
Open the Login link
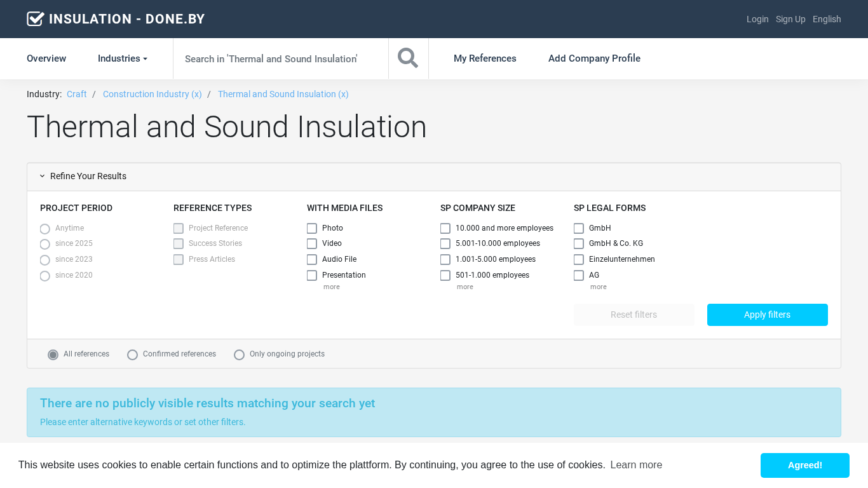click(757, 19)
